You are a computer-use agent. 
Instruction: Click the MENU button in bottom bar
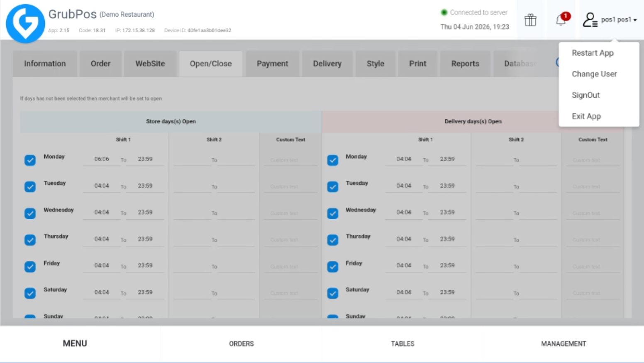coord(75,344)
